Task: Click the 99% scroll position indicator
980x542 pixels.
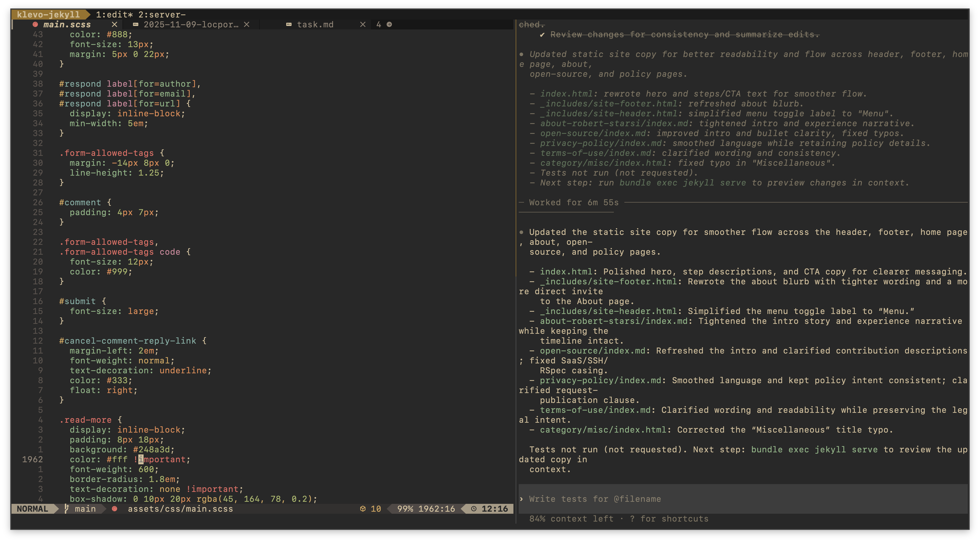Action: tap(405, 508)
